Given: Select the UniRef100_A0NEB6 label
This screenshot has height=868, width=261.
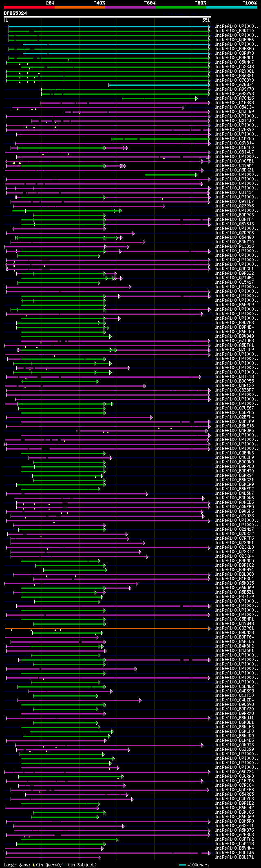Looking at the screenshot, I should [234, 502].
